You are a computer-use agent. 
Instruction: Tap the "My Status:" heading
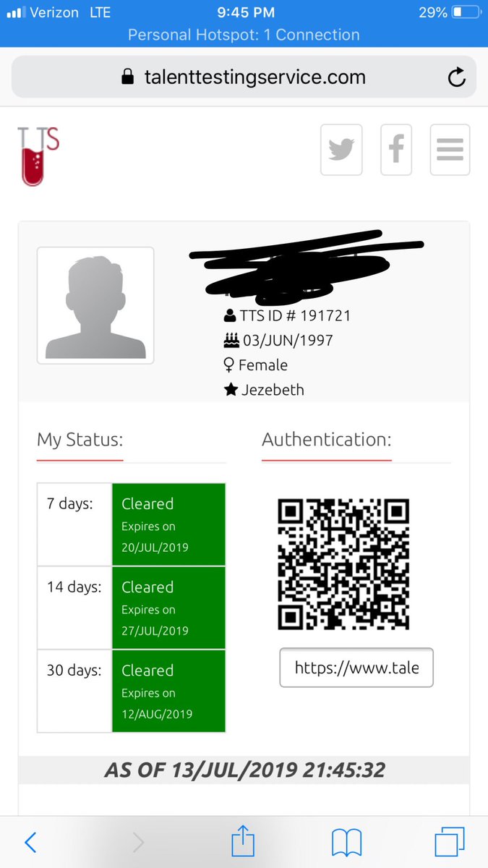pos(80,440)
